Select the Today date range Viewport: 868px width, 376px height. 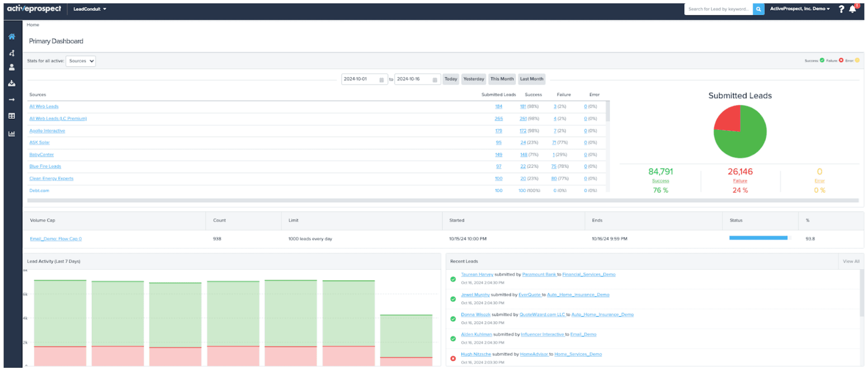pos(451,79)
